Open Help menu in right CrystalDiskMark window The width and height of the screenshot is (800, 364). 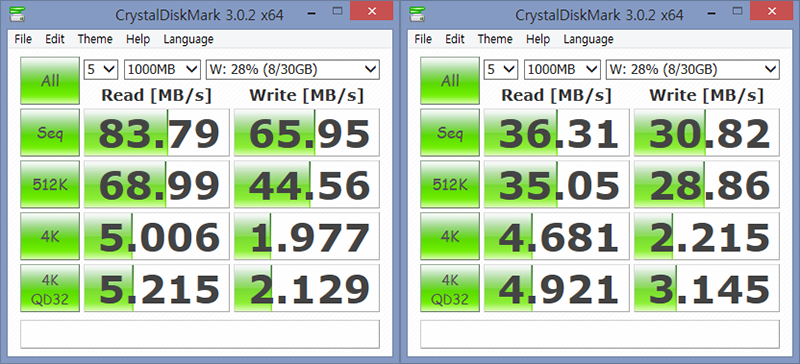click(x=538, y=39)
